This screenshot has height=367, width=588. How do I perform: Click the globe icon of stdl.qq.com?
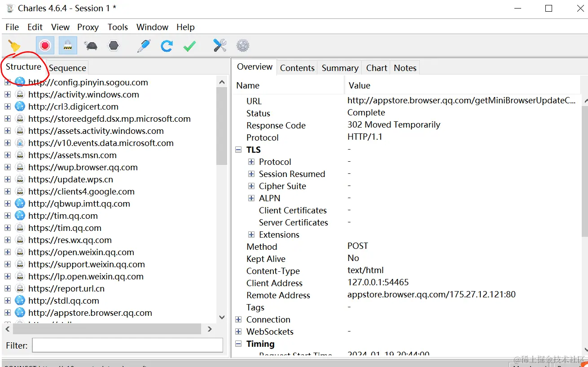[20, 301]
